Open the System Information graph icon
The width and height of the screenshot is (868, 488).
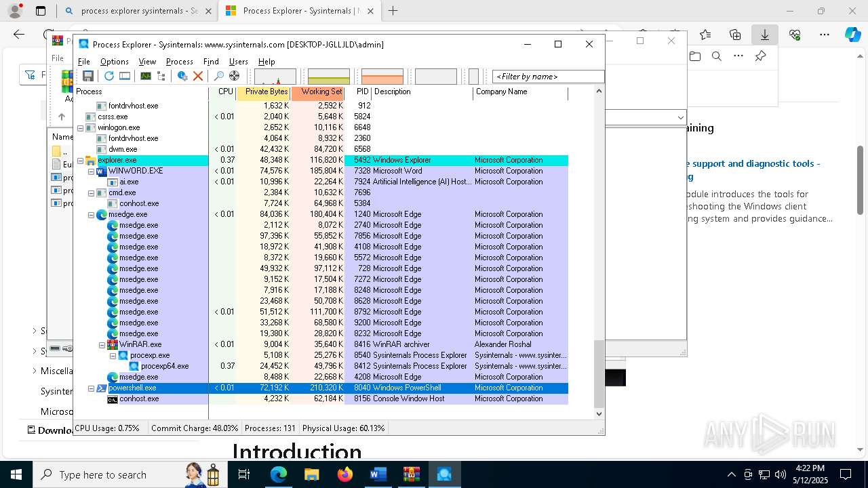pos(145,76)
